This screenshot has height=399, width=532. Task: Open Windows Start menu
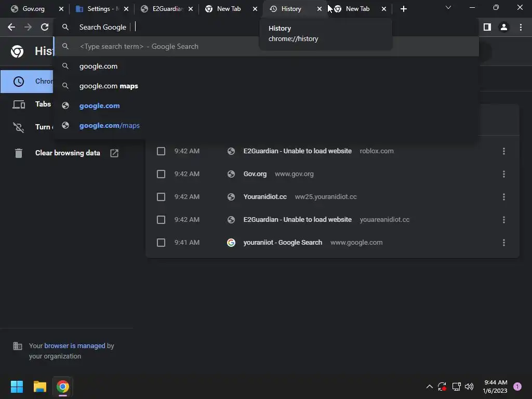[17, 387]
